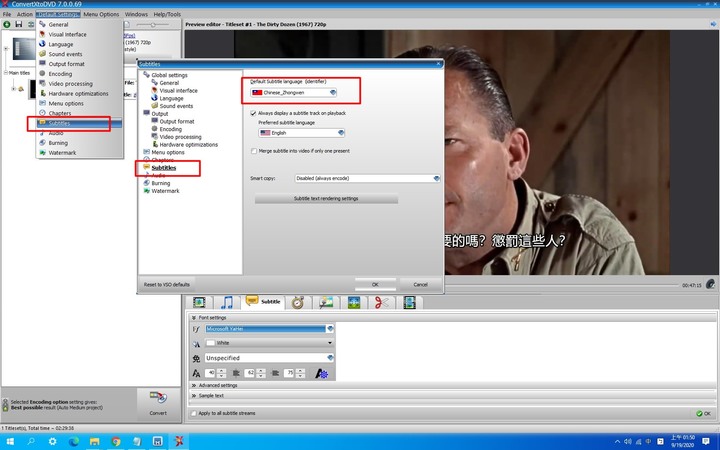
Task: Click the toolbar zoom slider above the project tree
Action: pos(153,25)
